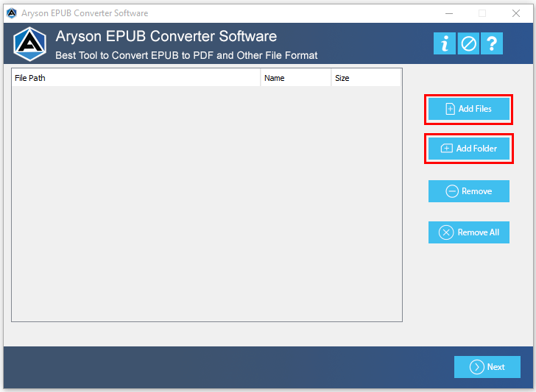Click the Size column header
The image size is (536, 392).
366,78
